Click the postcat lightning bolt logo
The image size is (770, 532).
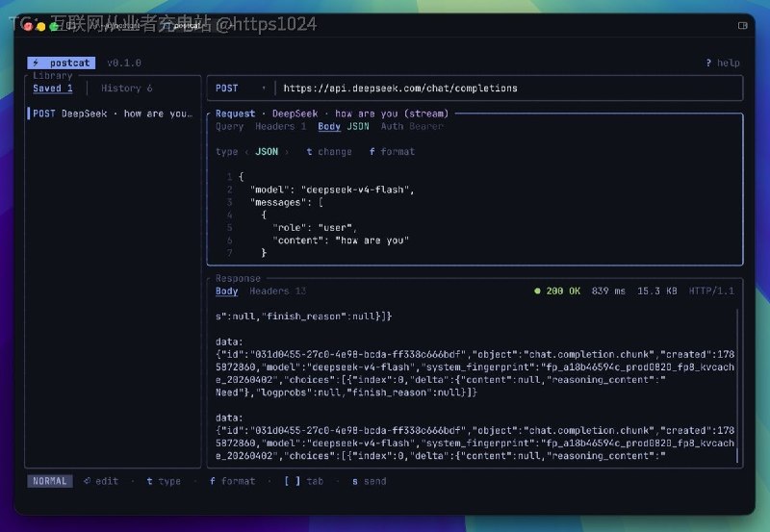tap(36, 63)
